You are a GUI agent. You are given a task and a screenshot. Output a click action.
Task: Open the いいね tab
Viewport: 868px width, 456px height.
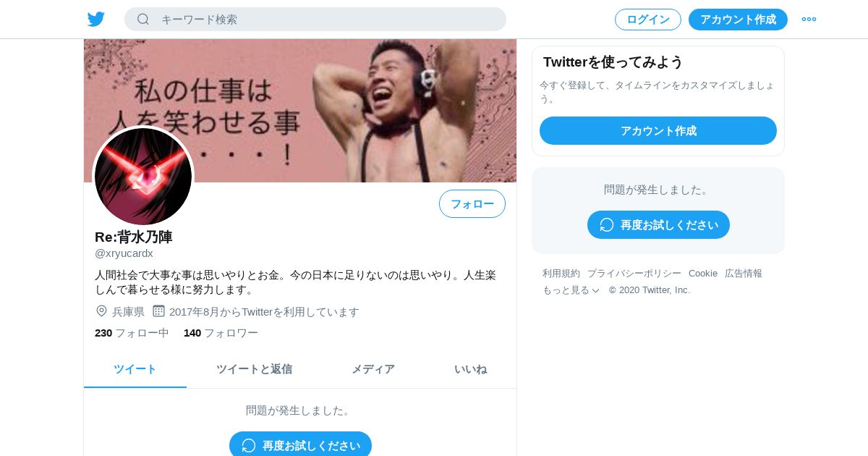470,369
